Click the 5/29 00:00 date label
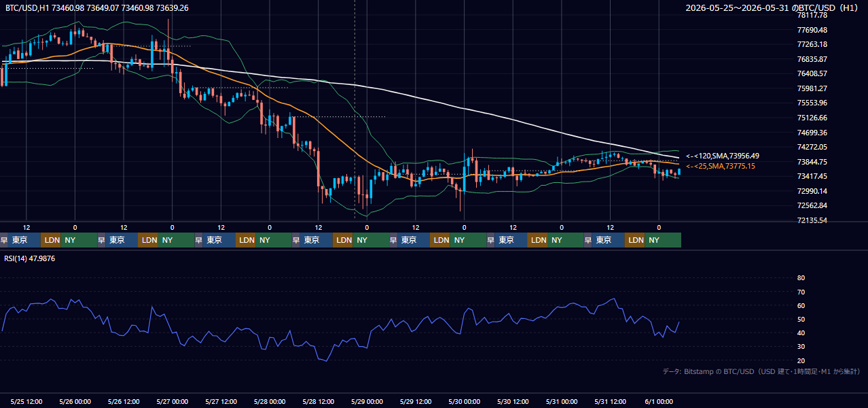Viewport: 868px width, 408px height. pos(367,401)
